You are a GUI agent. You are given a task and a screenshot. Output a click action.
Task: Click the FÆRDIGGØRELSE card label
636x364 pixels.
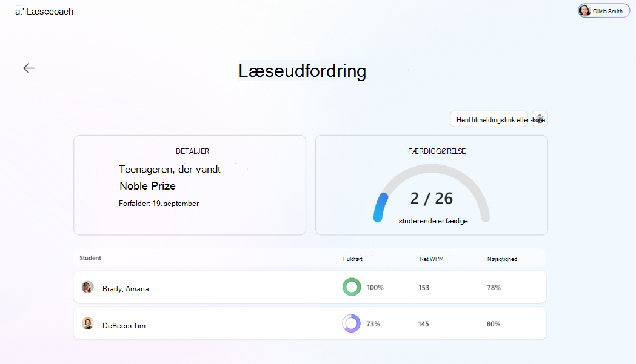[x=437, y=151]
